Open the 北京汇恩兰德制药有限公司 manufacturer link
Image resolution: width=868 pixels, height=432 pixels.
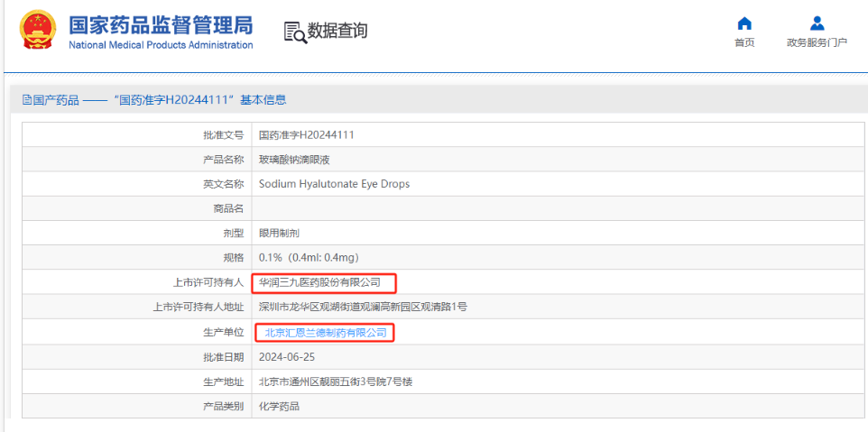tap(326, 333)
